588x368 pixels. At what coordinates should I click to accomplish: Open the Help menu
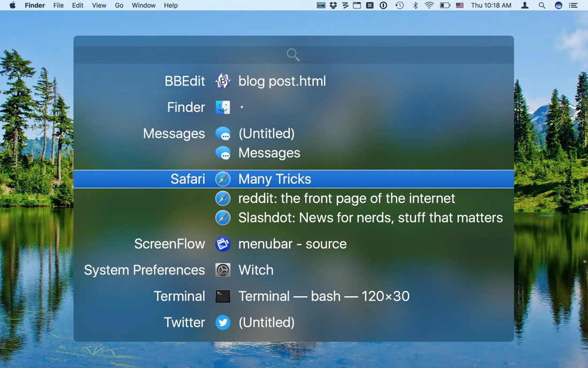click(171, 5)
